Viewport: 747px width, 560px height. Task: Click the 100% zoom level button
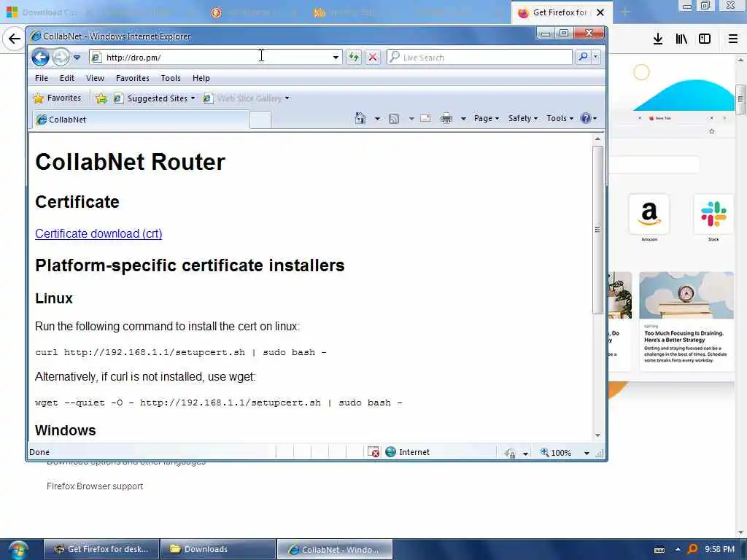555,452
